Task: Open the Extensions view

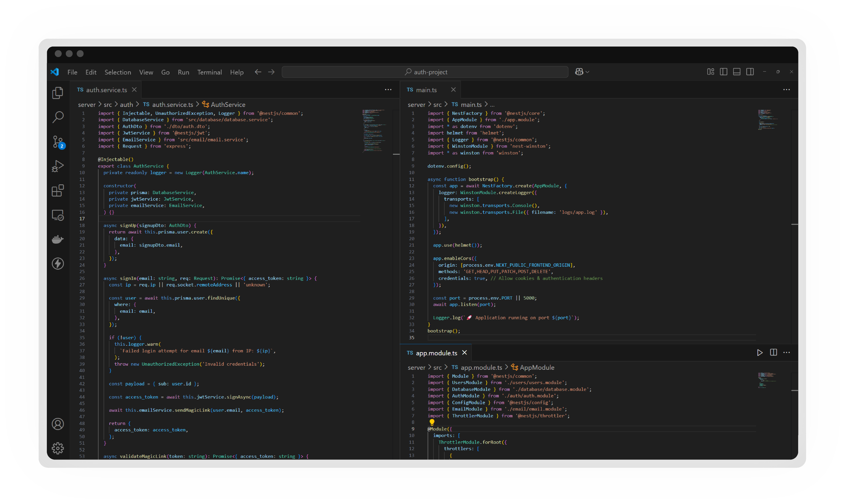Action: click(58, 191)
